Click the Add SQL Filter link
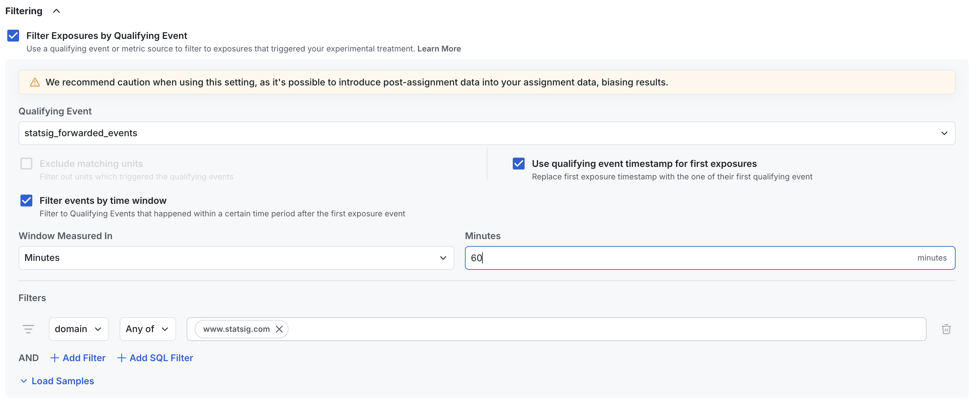980x405 pixels. click(161, 358)
